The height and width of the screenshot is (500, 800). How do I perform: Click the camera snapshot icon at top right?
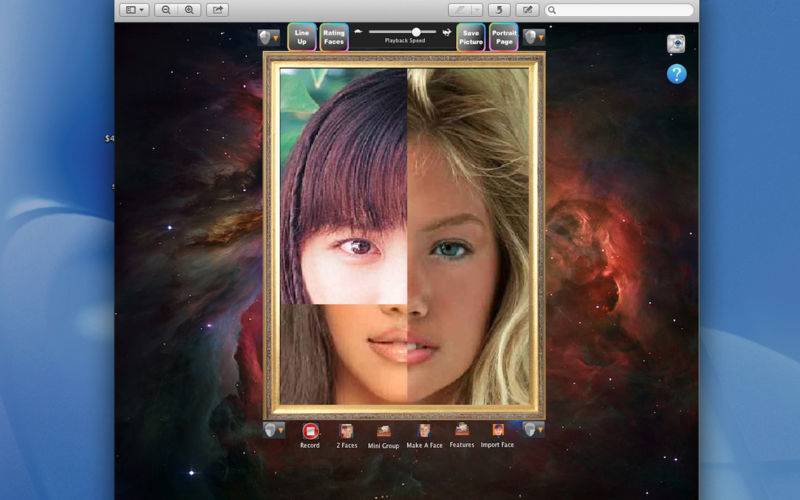tap(676, 44)
